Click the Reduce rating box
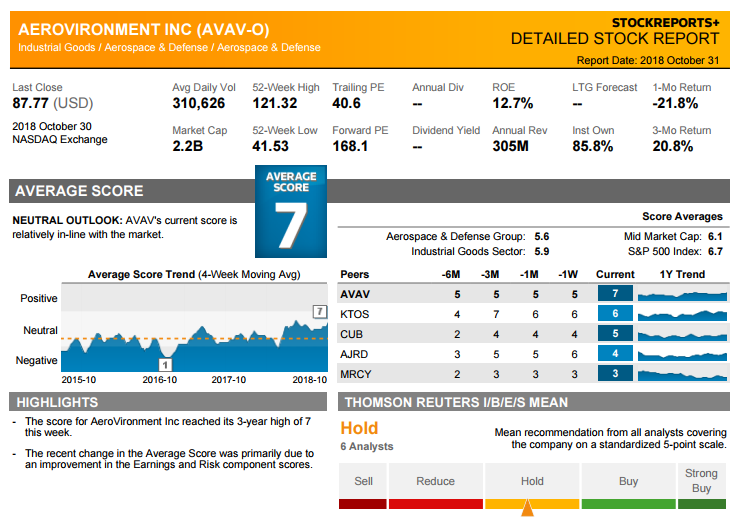Viewport: 738px width, 519px height. [x=435, y=481]
